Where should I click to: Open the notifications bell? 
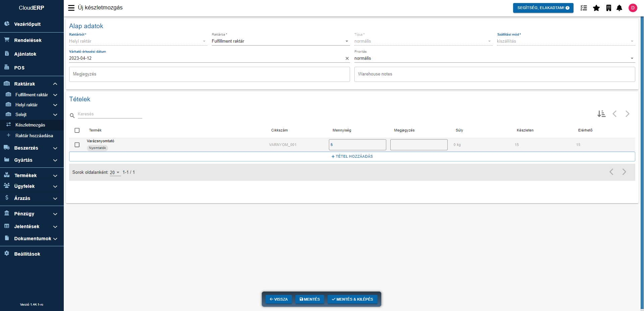[619, 8]
